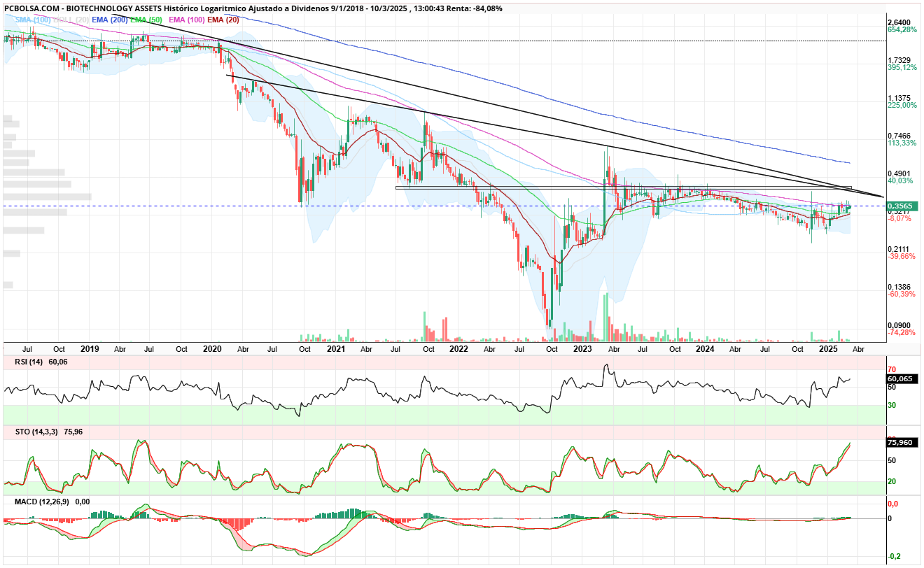
Task: Select the -74,28% percentage label
Action: [901, 333]
